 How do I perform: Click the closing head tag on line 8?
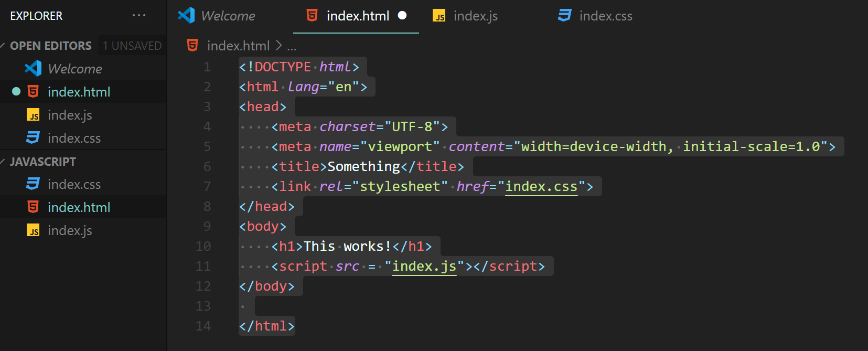click(x=267, y=206)
